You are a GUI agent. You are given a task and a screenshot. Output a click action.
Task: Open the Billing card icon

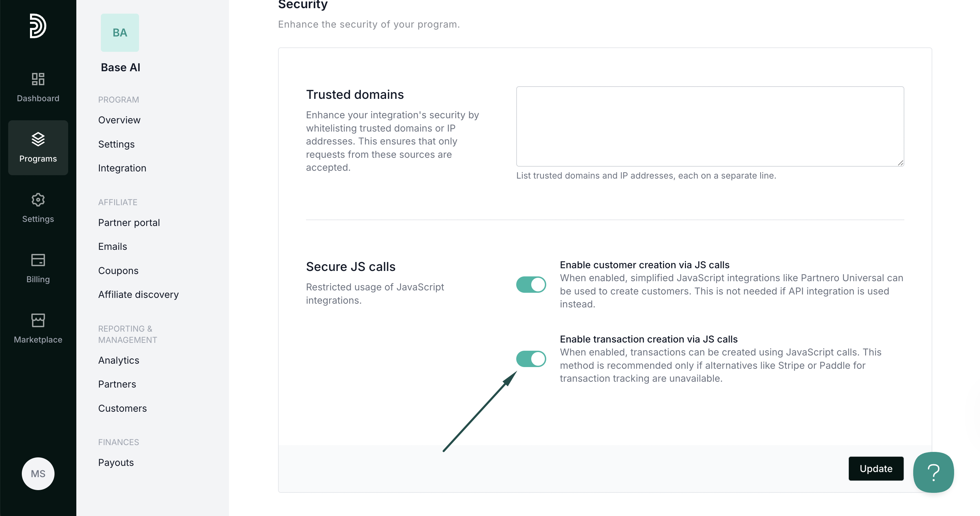coord(38,260)
